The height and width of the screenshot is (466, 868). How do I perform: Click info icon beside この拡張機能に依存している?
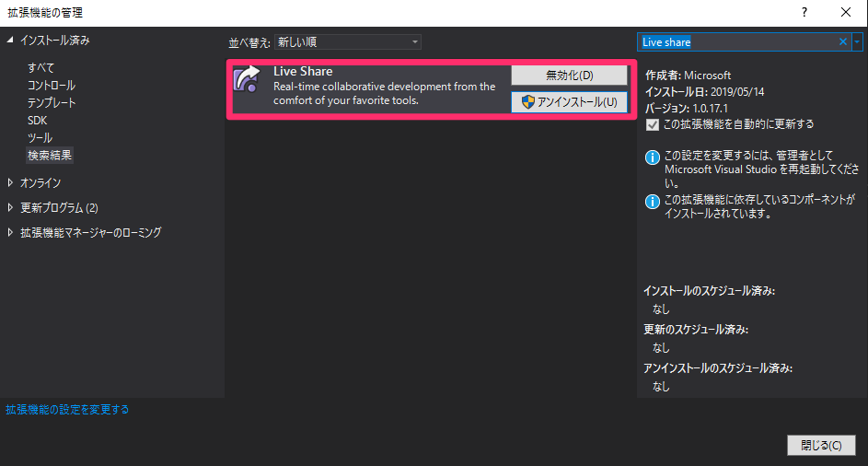[x=653, y=201]
